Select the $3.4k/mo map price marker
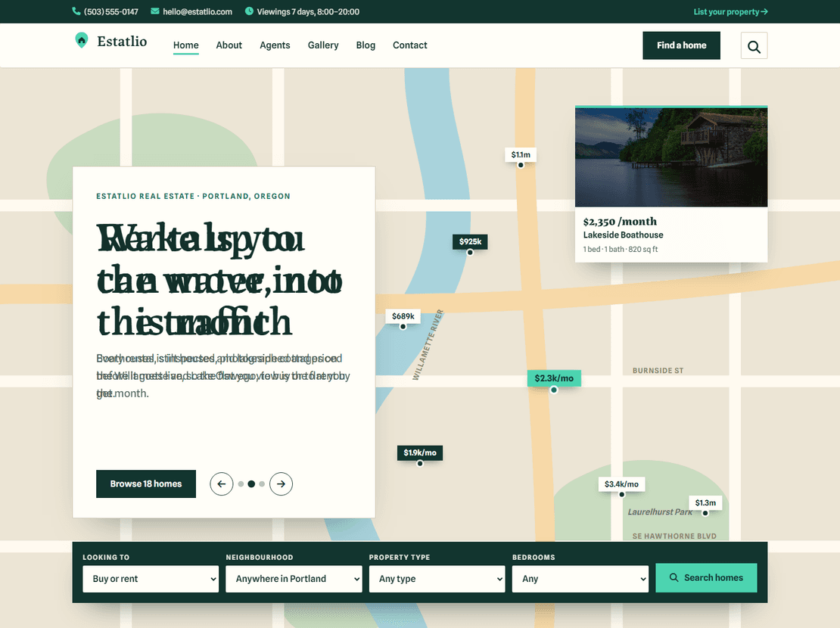 tap(621, 484)
